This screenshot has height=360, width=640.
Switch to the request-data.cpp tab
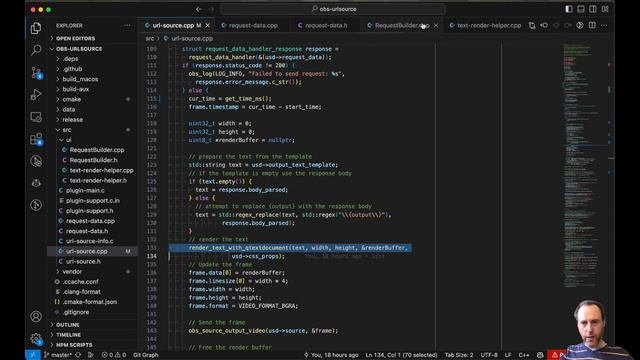click(253, 25)
